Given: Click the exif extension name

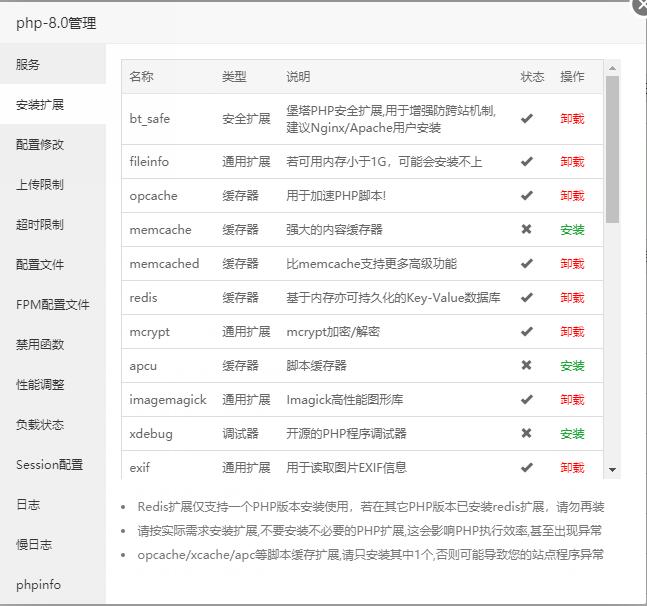Looking at the screenshot, I should pos(140,467).
